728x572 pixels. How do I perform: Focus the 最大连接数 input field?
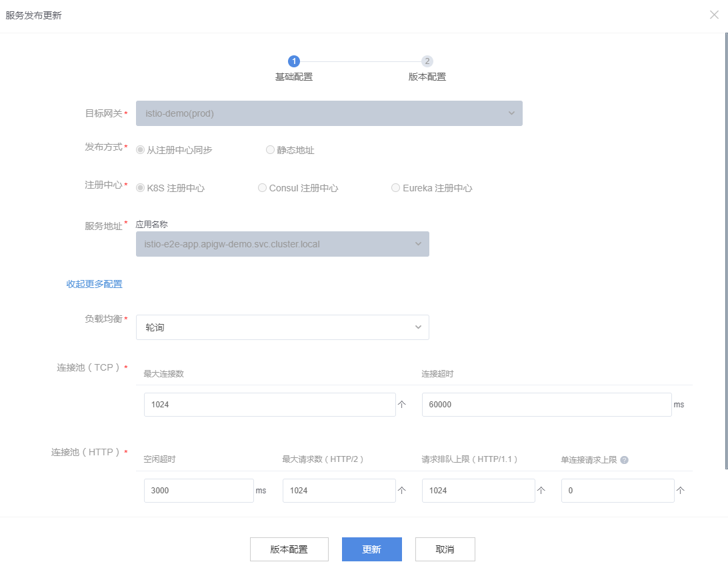pyautogui.click(x=269, y=405)
